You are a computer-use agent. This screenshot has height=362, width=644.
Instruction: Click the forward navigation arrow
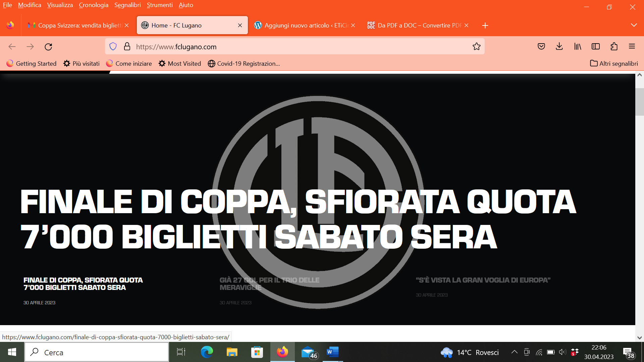30,47
